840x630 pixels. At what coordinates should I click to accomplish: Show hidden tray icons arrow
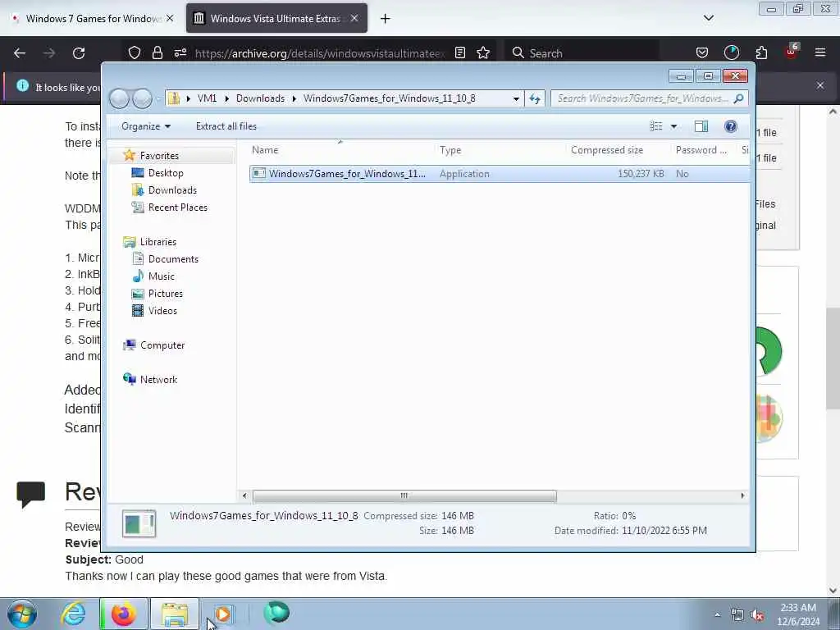coord(717,615)
